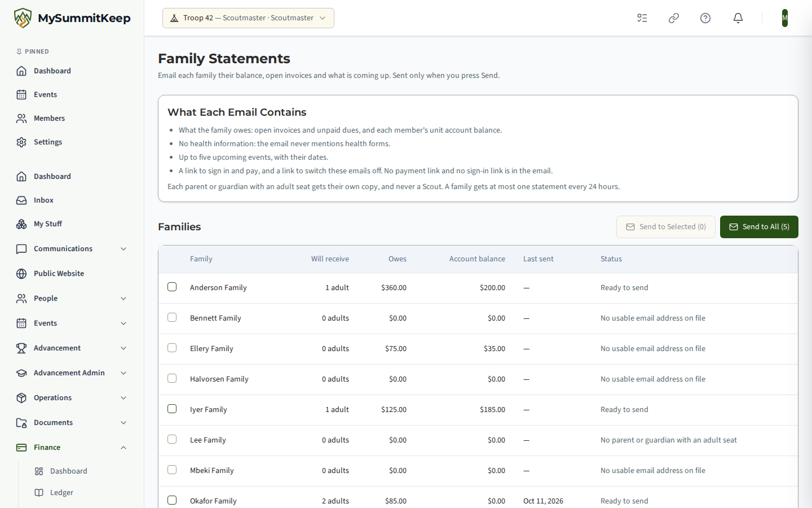The image size is (812, 508).
Task: Open the Mbeki Family row name
Action: 212,471
